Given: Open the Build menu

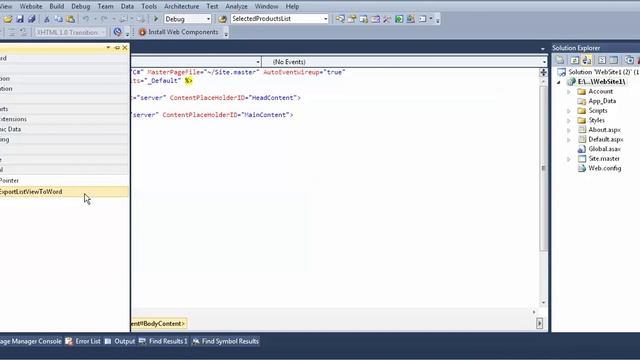Looking at the screenshot, I should [57, 7].
